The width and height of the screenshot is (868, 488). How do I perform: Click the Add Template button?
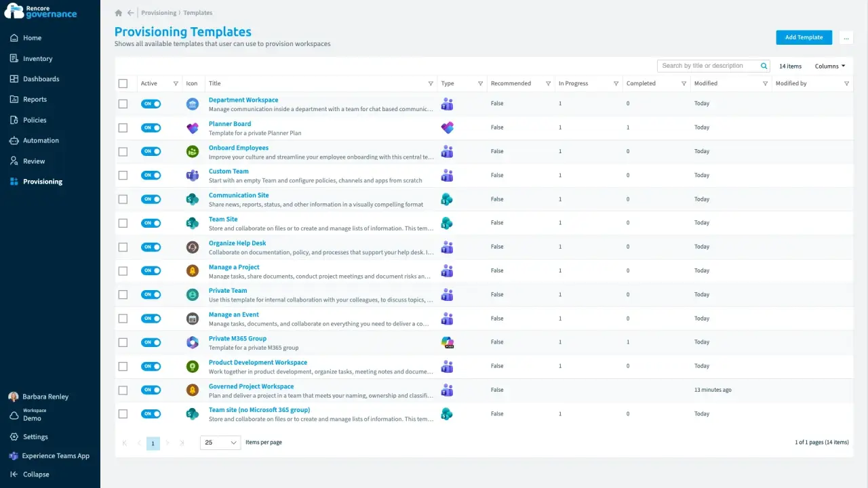[x=804, y=37]
